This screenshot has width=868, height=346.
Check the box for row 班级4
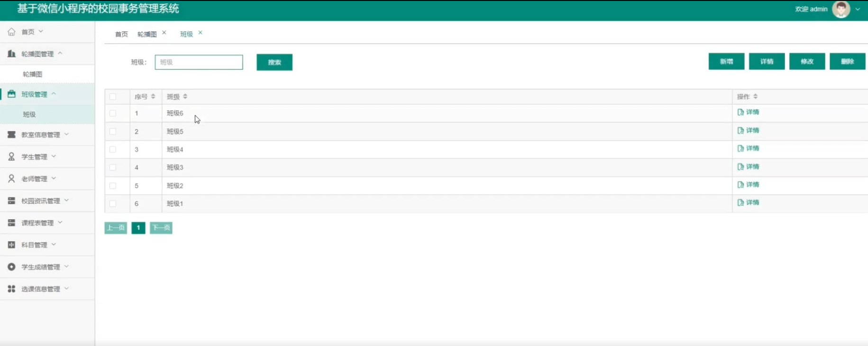click(113, 150)
